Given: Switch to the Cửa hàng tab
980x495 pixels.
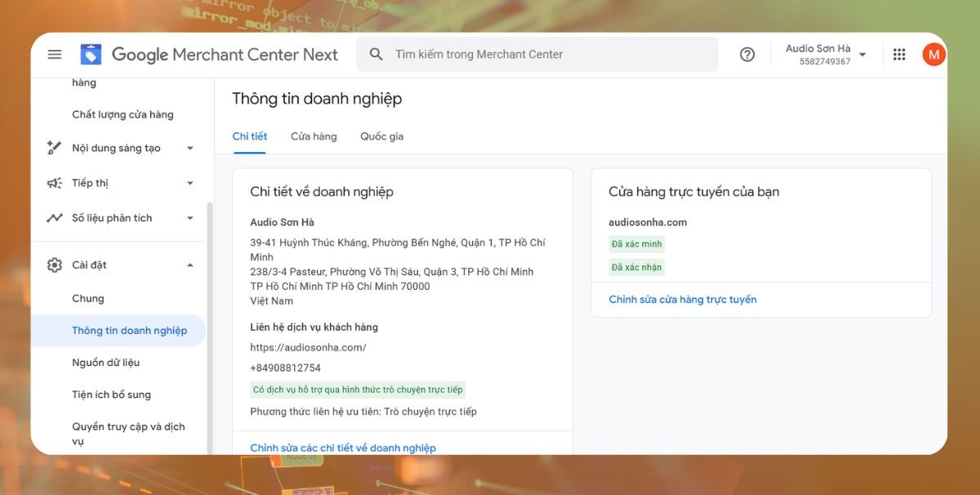Looking at the screenshot, I should [314, 136].
